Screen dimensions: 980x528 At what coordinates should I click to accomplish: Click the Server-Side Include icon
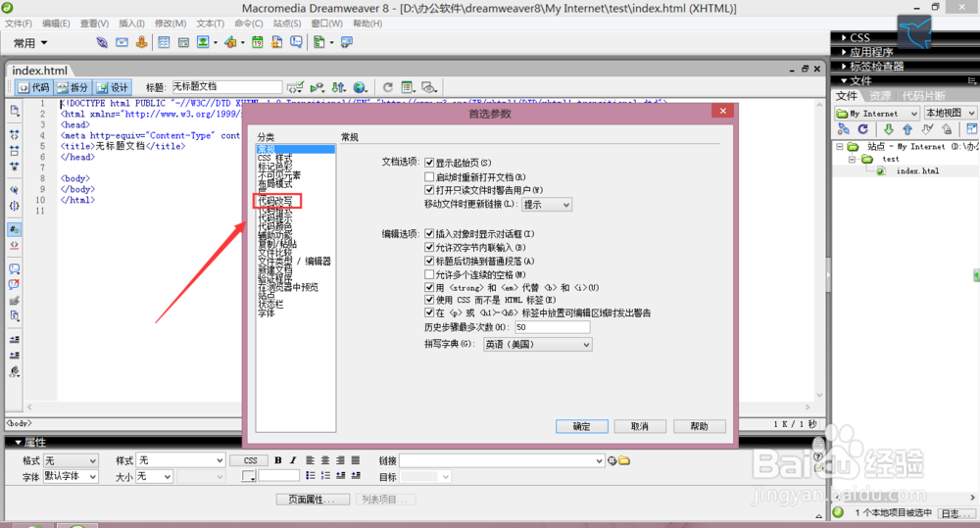[x=276, y=42]
